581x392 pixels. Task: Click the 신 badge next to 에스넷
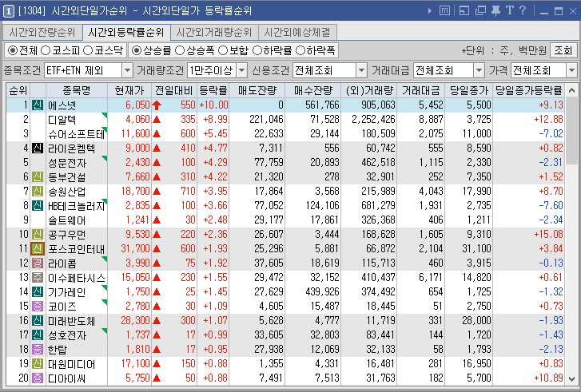37,105
